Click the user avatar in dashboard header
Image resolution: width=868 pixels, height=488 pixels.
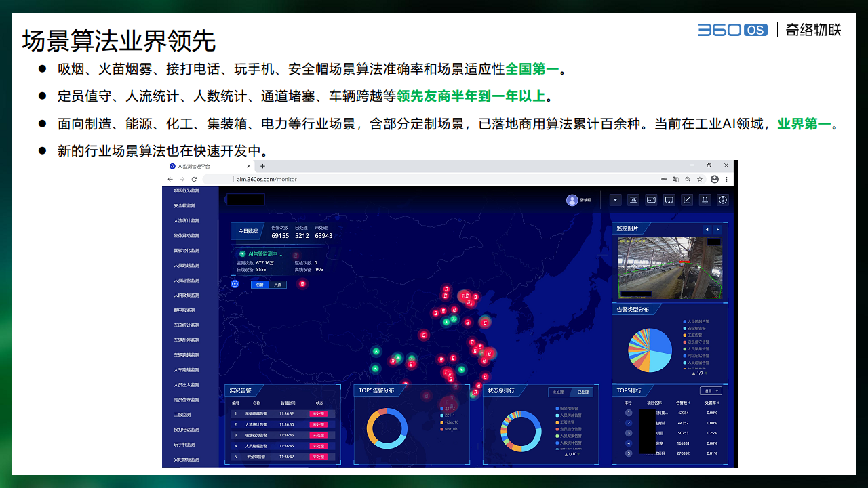[572, 200]
